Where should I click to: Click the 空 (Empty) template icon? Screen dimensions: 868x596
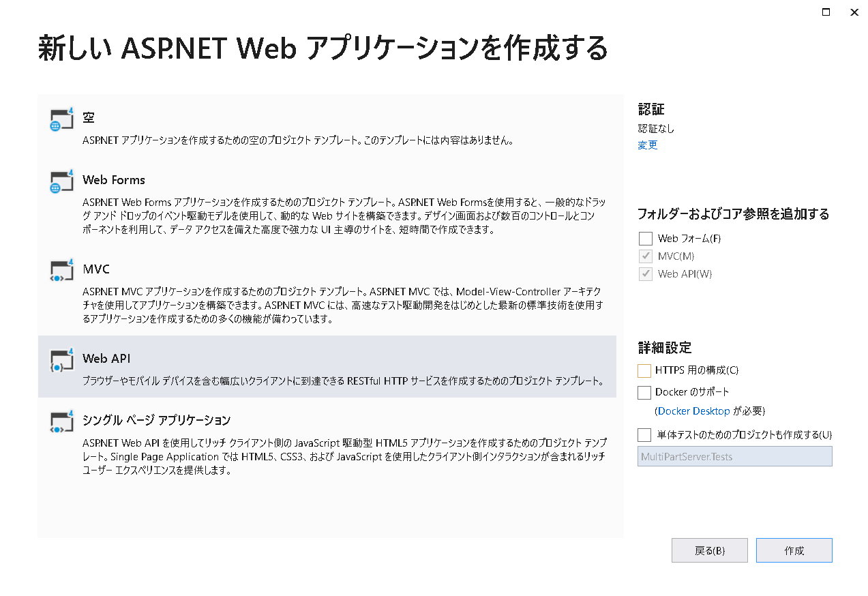pos(61,119)
